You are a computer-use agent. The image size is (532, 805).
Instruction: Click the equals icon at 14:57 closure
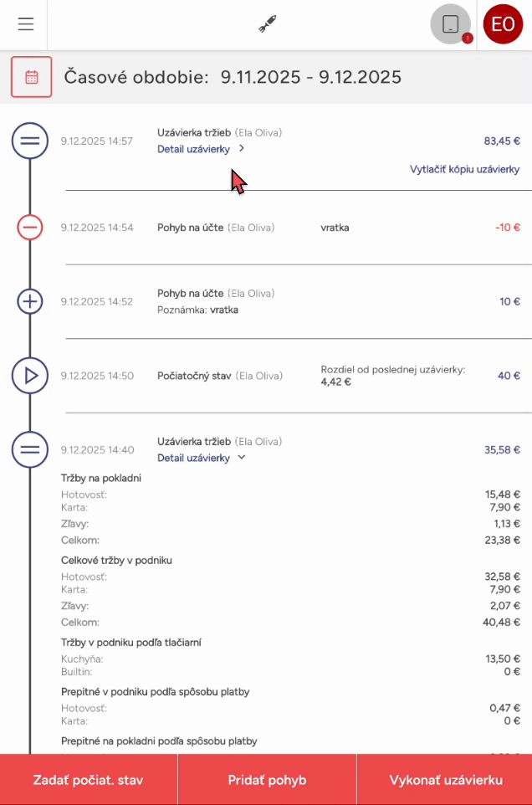click(30, 141)
